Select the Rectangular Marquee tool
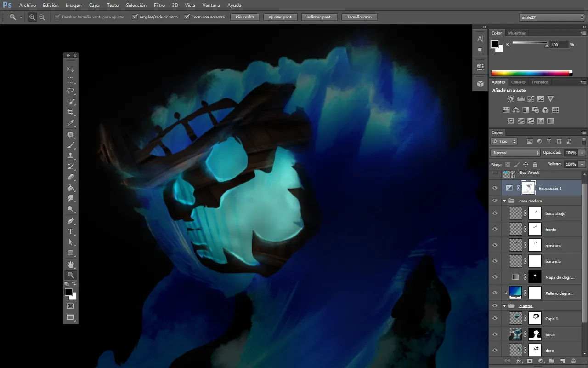Screen dimensions: 588x368 (x=71, y=80)
